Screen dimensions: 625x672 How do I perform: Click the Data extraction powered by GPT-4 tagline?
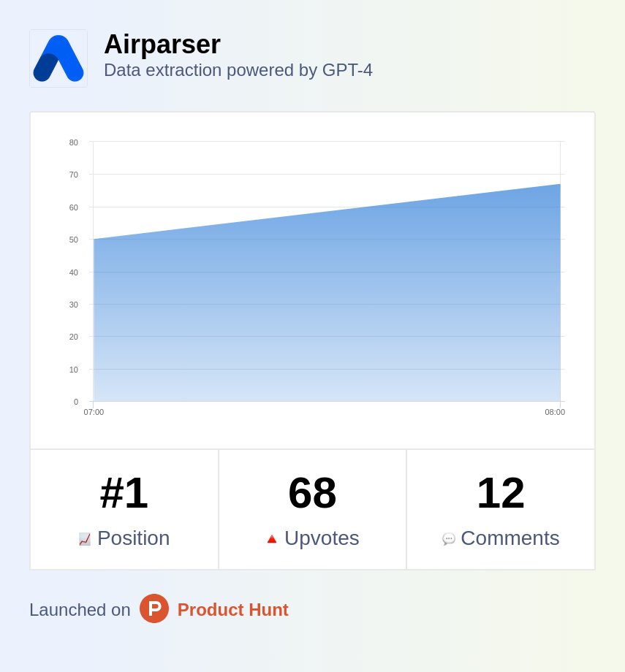[238, 70]
